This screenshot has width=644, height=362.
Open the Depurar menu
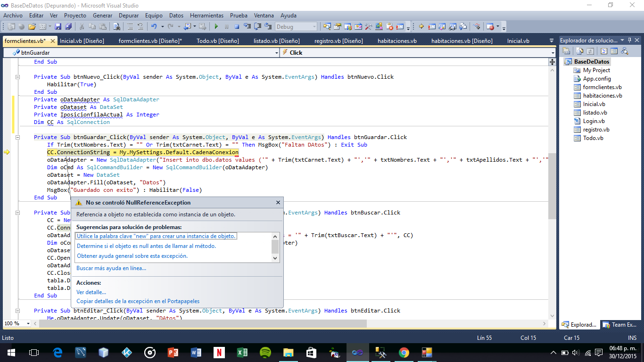pyautogui.click(x=129, y=16)
